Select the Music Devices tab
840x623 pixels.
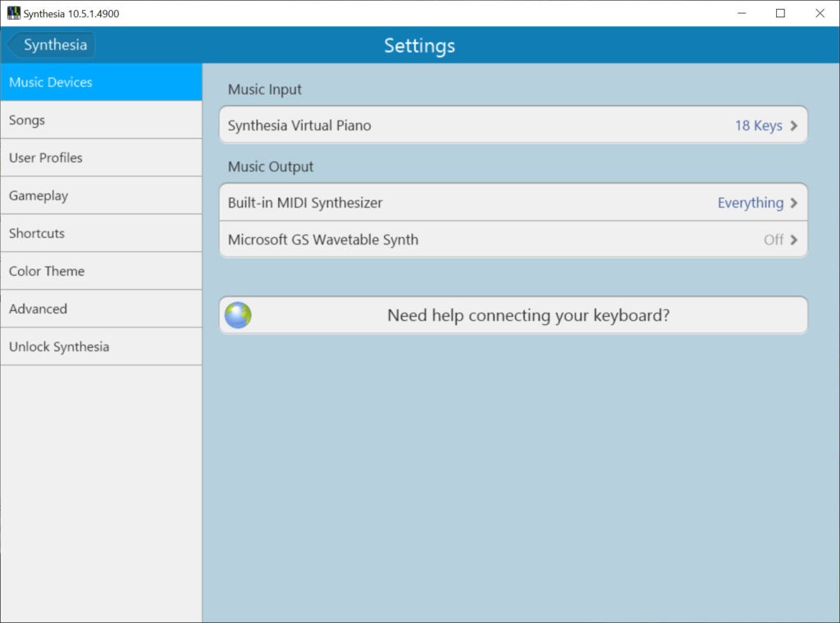pos(101,82)
